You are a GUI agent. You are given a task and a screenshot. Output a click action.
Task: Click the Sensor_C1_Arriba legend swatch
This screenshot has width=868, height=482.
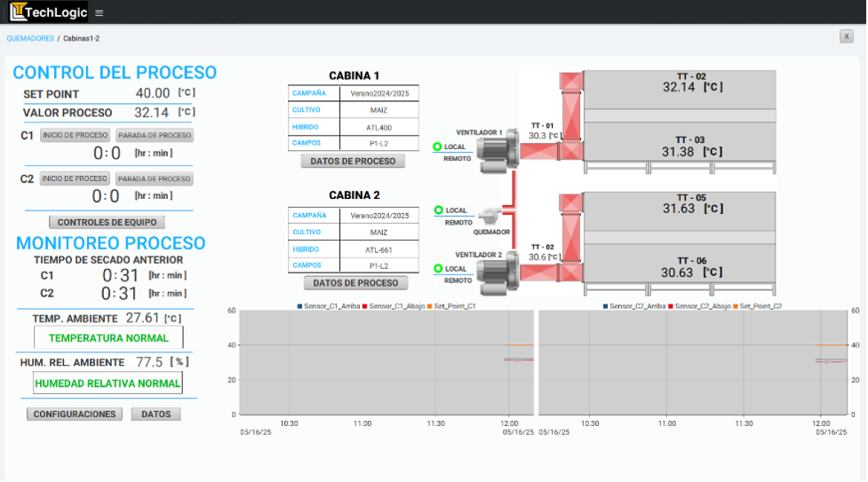click(299, 306)
